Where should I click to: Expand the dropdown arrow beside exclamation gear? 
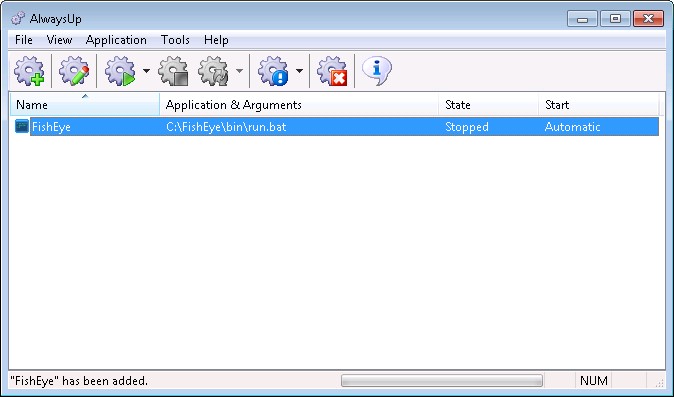[300, 71]
